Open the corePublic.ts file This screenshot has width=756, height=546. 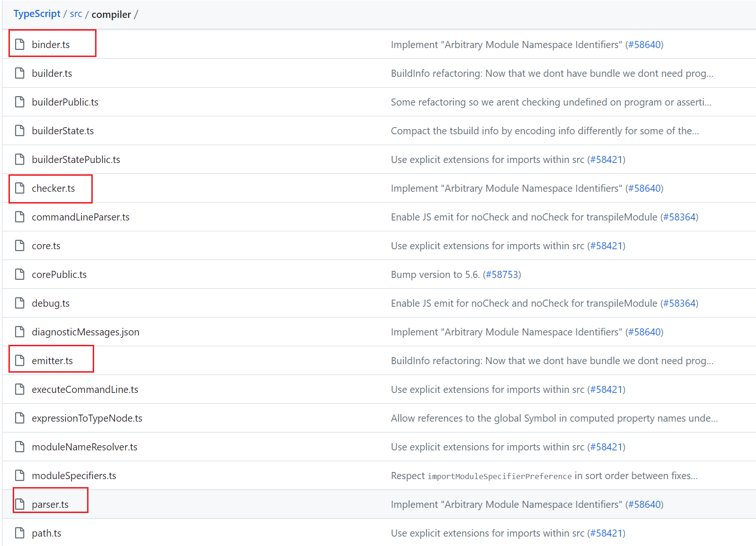tap(59, 274)
